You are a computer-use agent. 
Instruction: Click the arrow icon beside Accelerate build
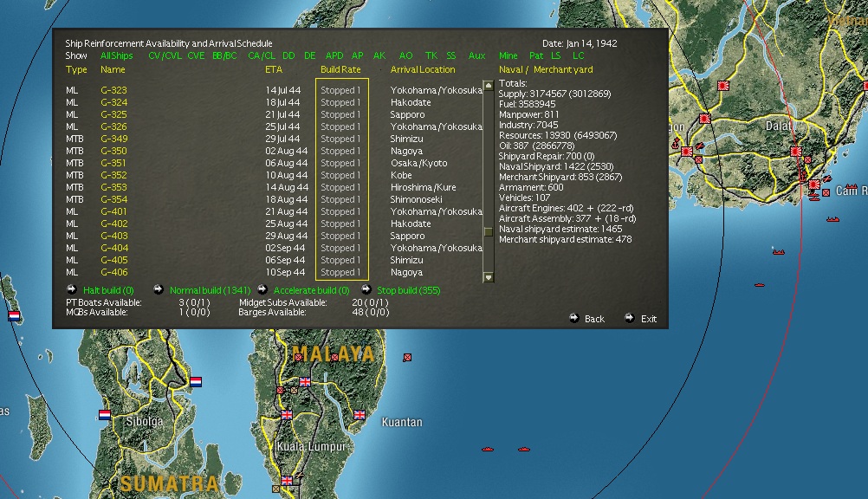point(262,289)
